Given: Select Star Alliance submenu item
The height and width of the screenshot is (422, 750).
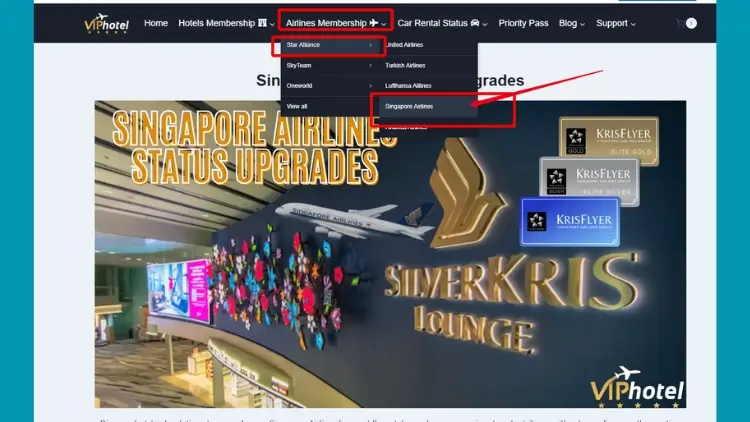Looking at the screenshot, I should coord(330,45).
